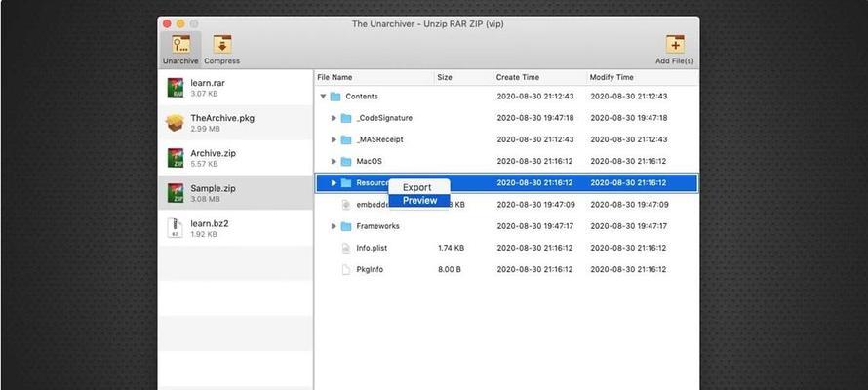The height and width of the screenshot is (390, 868).
Task: Open the Unarchive toolbar icon
Action: [180, 44]
